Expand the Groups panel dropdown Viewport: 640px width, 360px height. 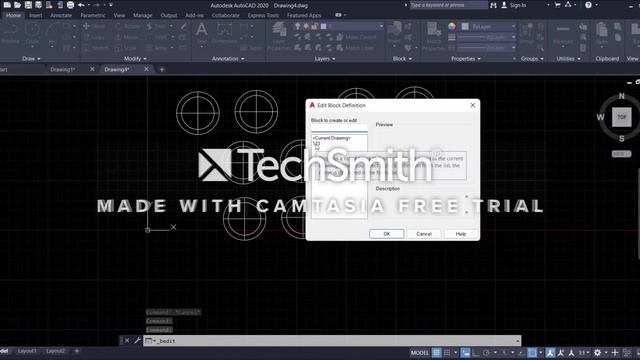[532, 59]
